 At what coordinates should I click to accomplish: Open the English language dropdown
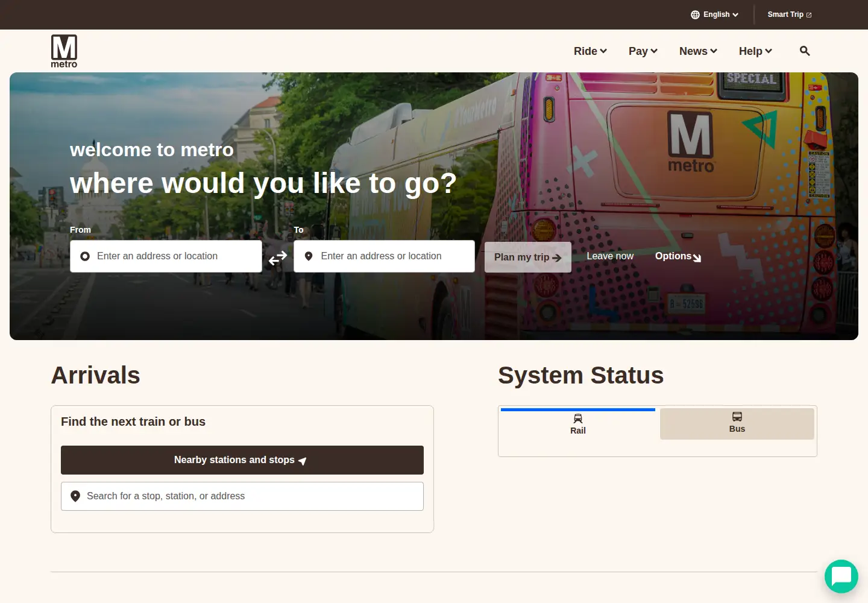714,14
